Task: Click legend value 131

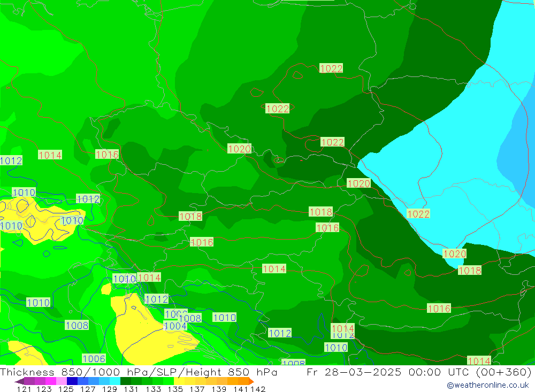Action: (x=131, y=389)
